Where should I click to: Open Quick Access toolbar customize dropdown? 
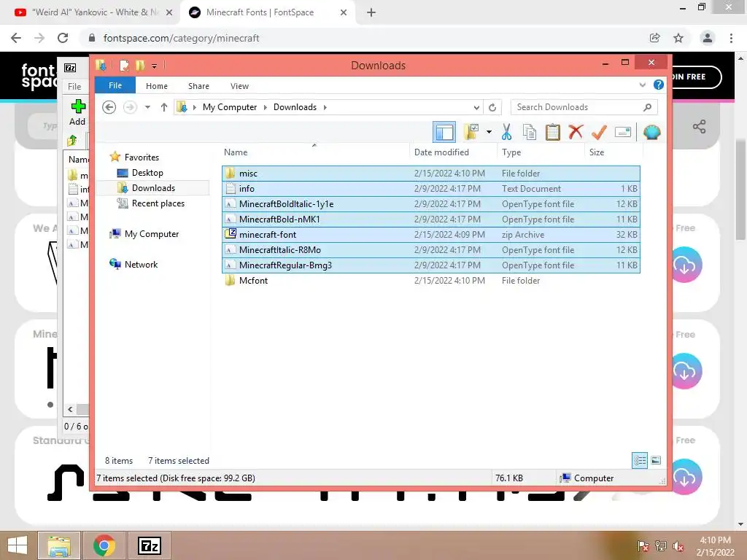click(x=155, y=66)
